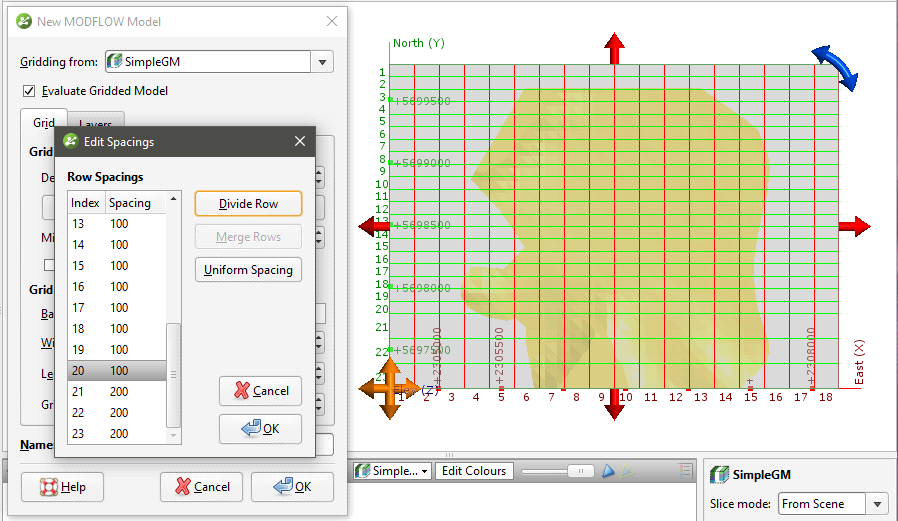Switch to the Layers tab
Screen dimensions: 898x521
[x=96, y=124]
